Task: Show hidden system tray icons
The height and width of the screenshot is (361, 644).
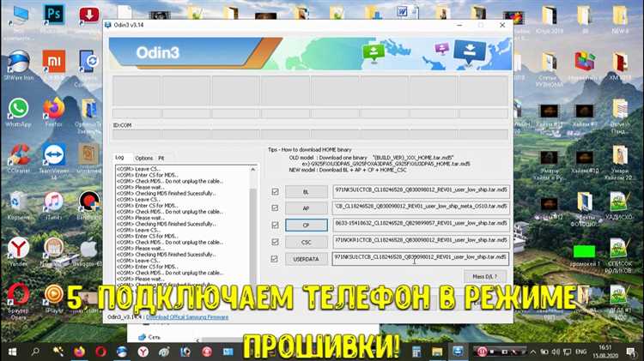Action: 533,352
